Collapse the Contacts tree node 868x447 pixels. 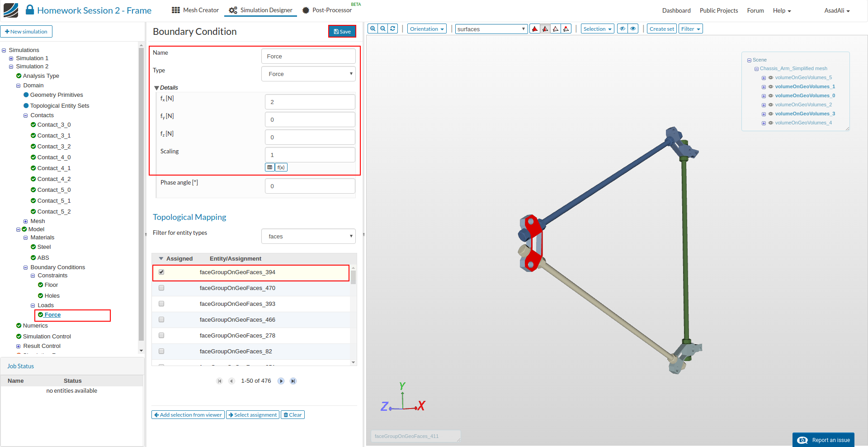pyautogui.click(x=26, y=115)
